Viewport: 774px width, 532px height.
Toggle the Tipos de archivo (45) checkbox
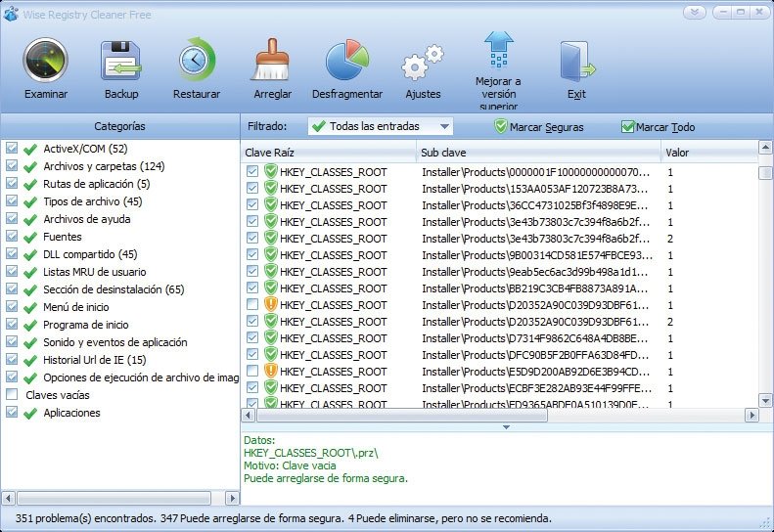[12, 200]
